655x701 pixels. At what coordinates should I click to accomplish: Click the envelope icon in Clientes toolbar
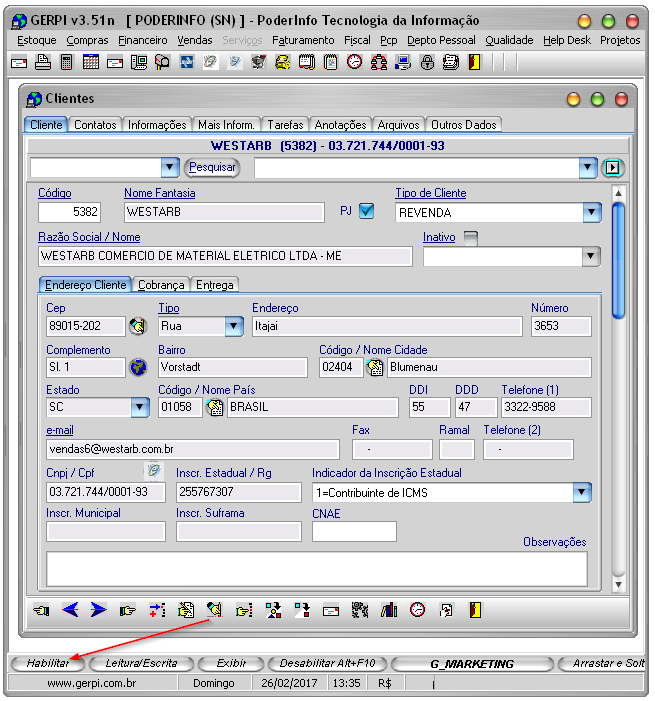pos(331,611)
